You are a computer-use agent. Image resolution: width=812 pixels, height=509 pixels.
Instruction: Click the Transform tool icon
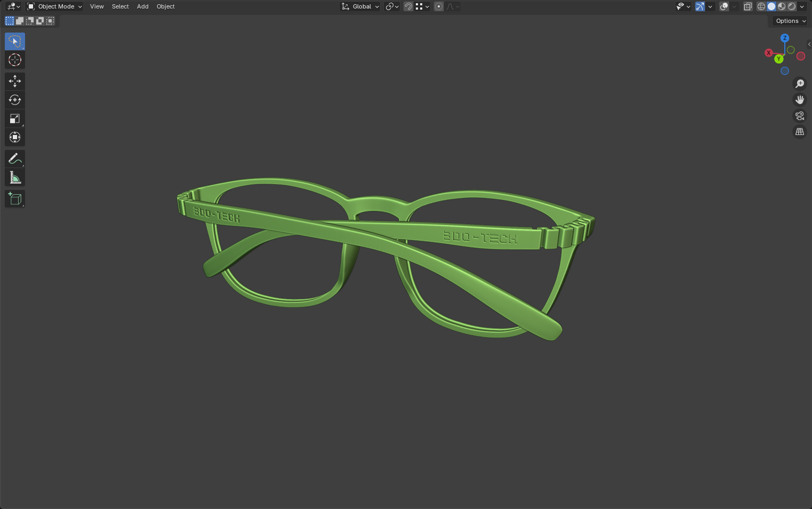(x=14, y=137)
